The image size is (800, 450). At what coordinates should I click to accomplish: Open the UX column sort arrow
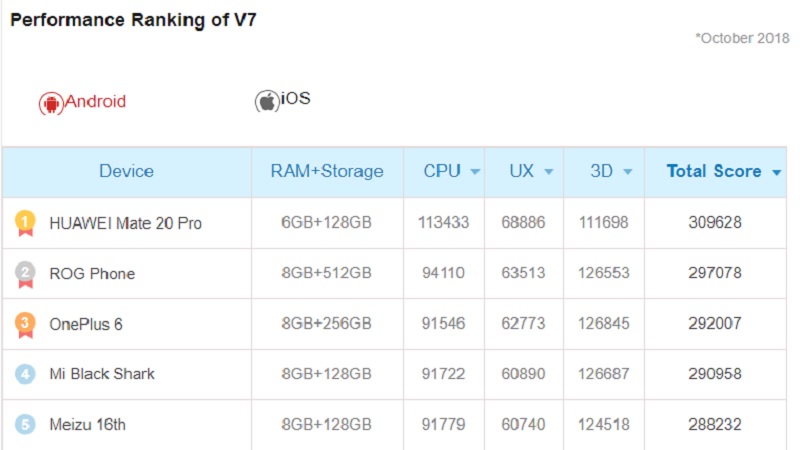point(548,172)
